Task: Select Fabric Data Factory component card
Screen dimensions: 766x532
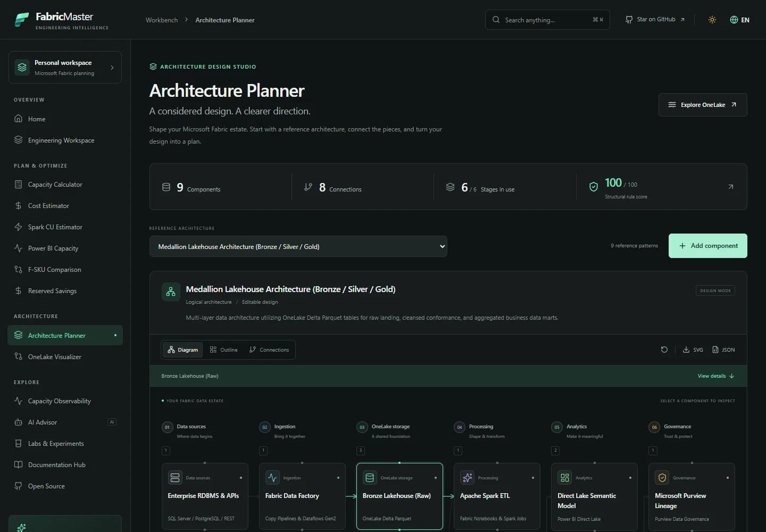Action: click(x=302, y=496)
